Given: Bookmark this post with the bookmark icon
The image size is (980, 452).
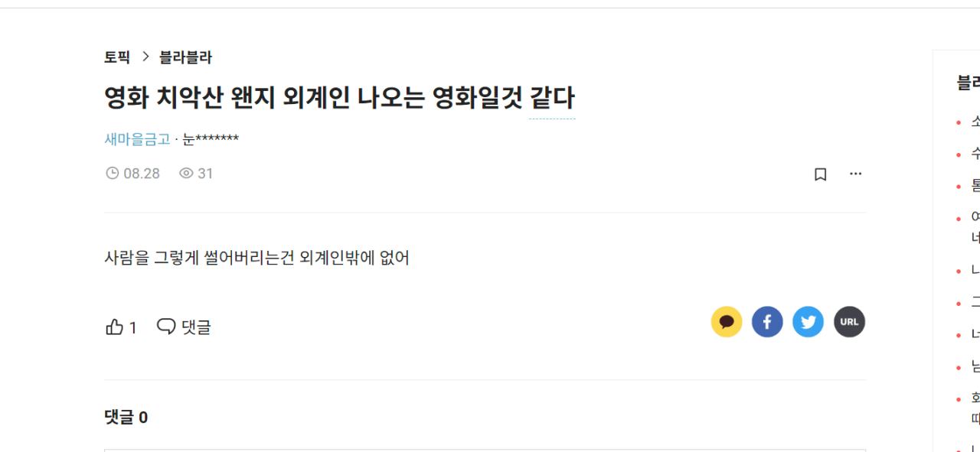Looking at the screenshot, I should click(820, 174).
